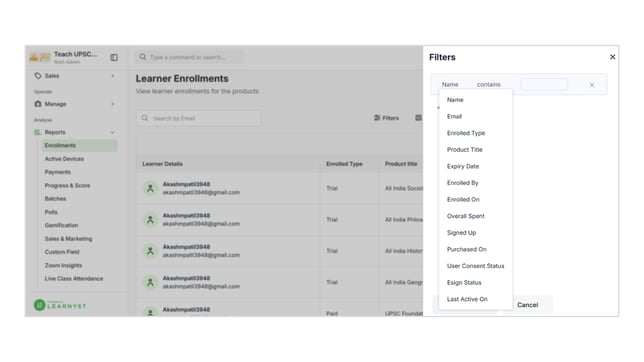Choose Enrolled Type filter option
The height and width of the screenshot is (362, 644).
(466, 133)
